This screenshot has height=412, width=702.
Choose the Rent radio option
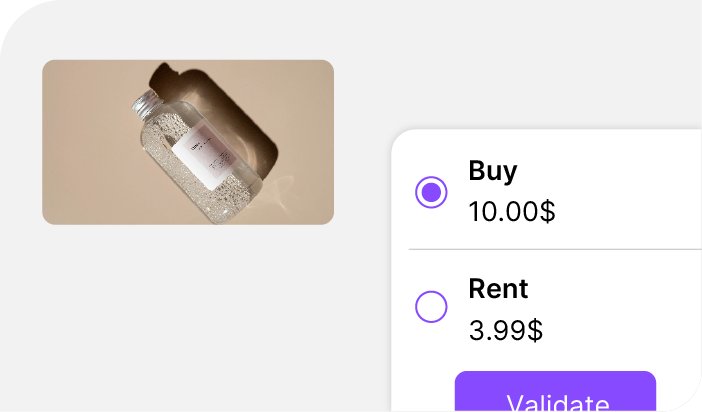[431, 307]
